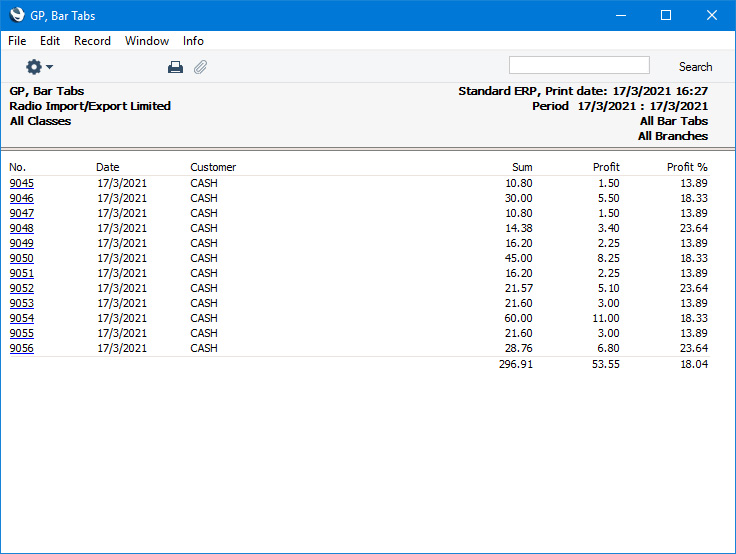The image size is (736, 554).
Task: Open bar tab number 9045
Action: (22, 183)
